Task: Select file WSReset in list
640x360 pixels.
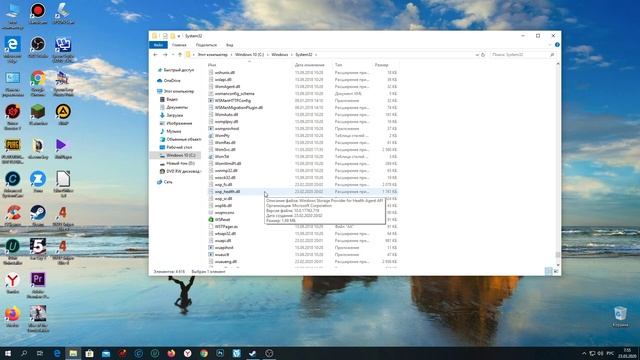Action: (x=222, y=220)
